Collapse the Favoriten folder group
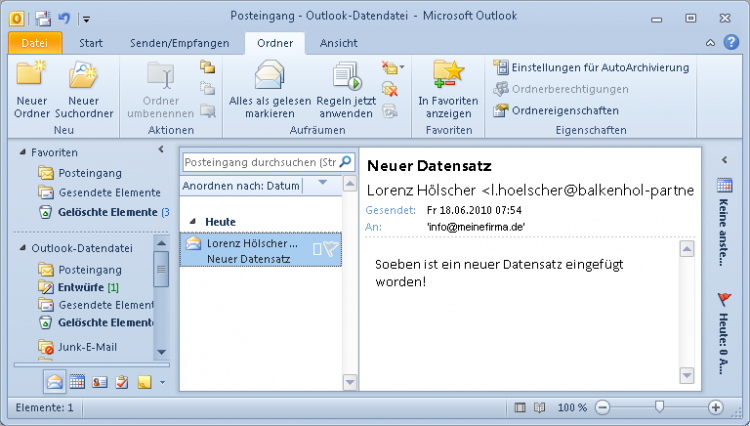Image resolution: width=750 pixels, height=426 pixels. point(24,153)
